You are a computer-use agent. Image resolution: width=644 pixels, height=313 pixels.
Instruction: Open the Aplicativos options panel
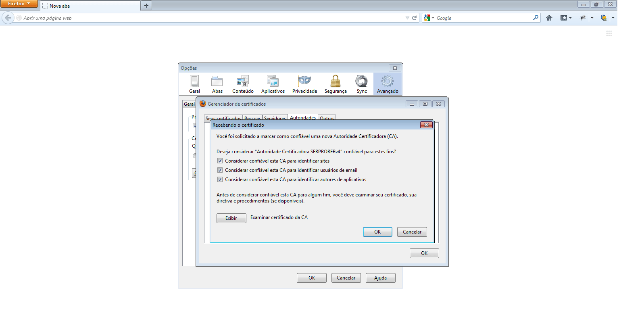273,84
